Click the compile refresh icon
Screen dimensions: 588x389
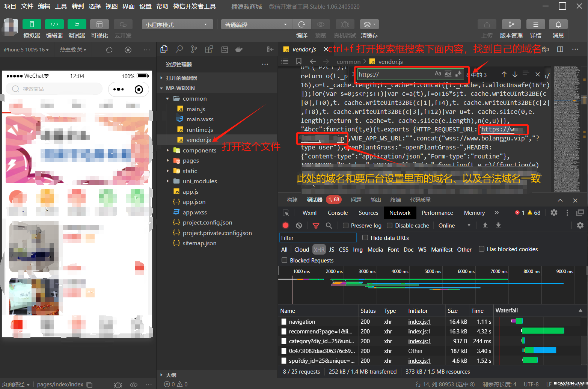click(x=302, y=24)
